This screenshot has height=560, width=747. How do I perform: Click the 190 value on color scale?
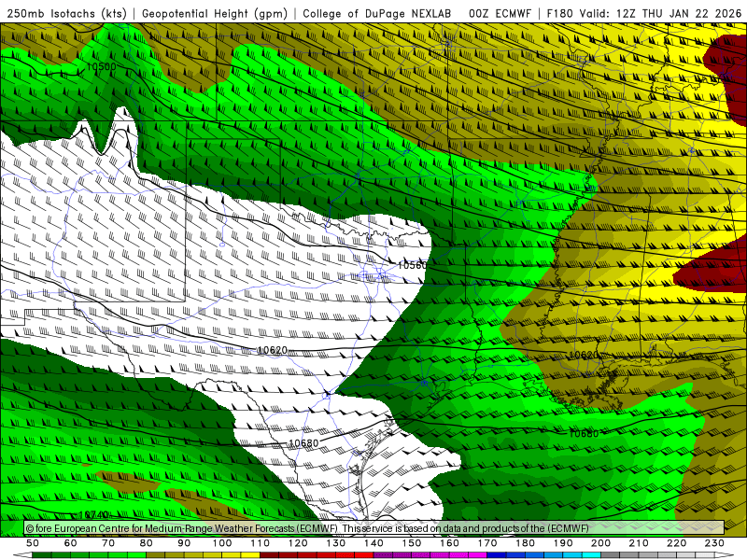pos(563,543)
